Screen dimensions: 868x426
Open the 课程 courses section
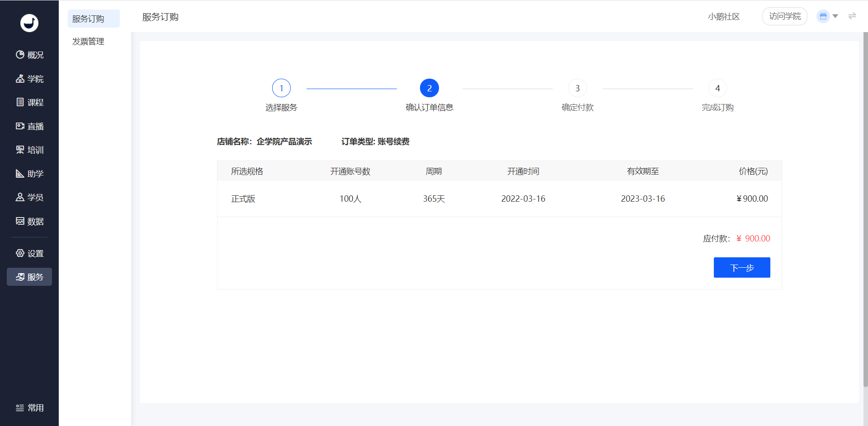pos(29,103)
